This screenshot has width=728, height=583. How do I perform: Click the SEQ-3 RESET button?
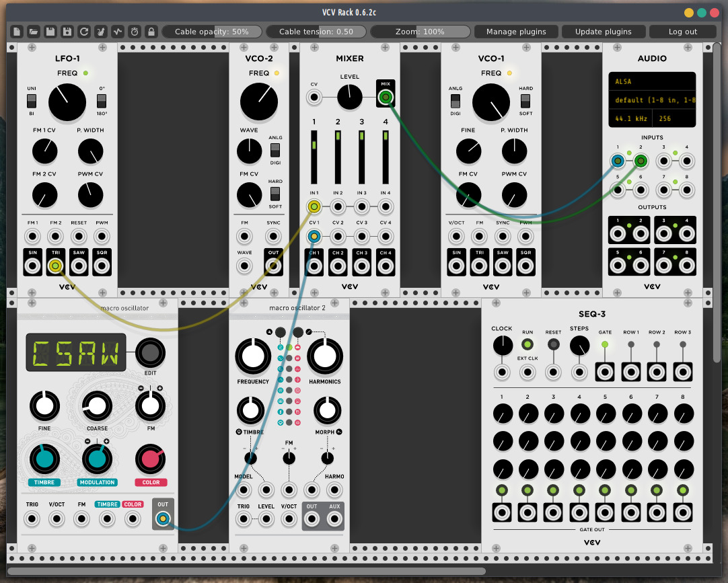coord(553,344)
